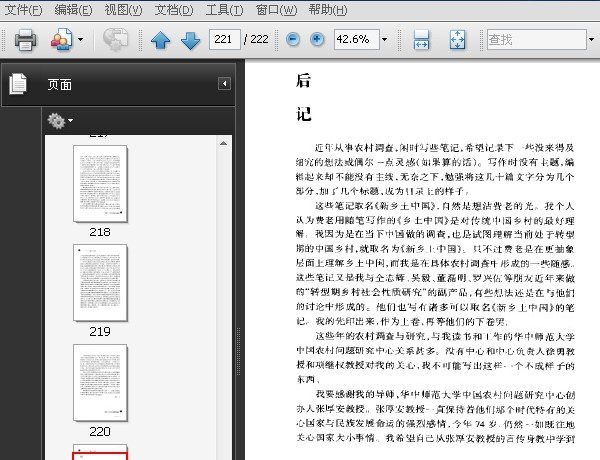The height and width of the screenshot is (460, 600).
Task: Select the page 219 thumbnail
Action: (100, 283)
